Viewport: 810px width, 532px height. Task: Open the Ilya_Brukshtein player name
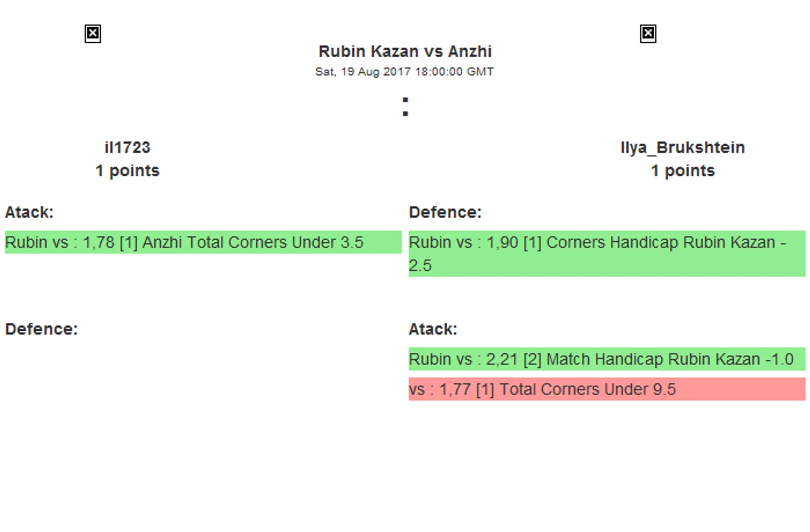pyautogui.click(x=682, y=148)
